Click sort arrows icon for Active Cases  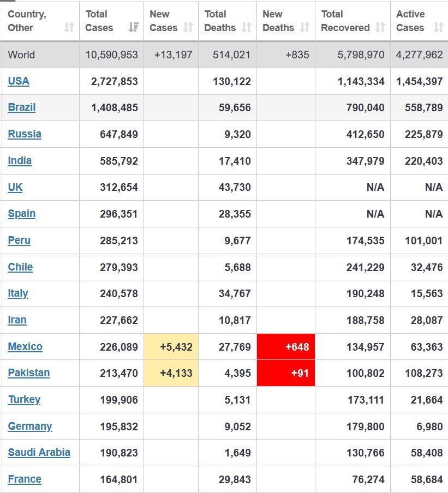click(x=438, y=28)
